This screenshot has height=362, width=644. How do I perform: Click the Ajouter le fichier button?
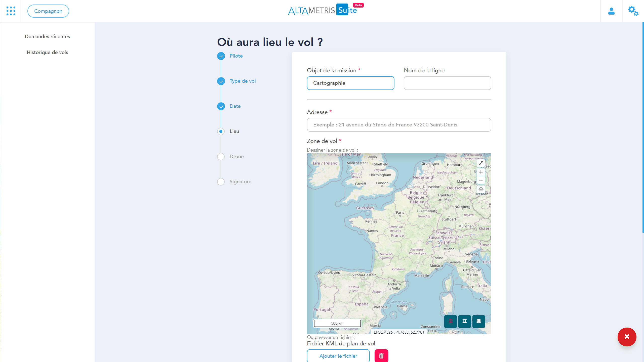(x=338, y=356)
